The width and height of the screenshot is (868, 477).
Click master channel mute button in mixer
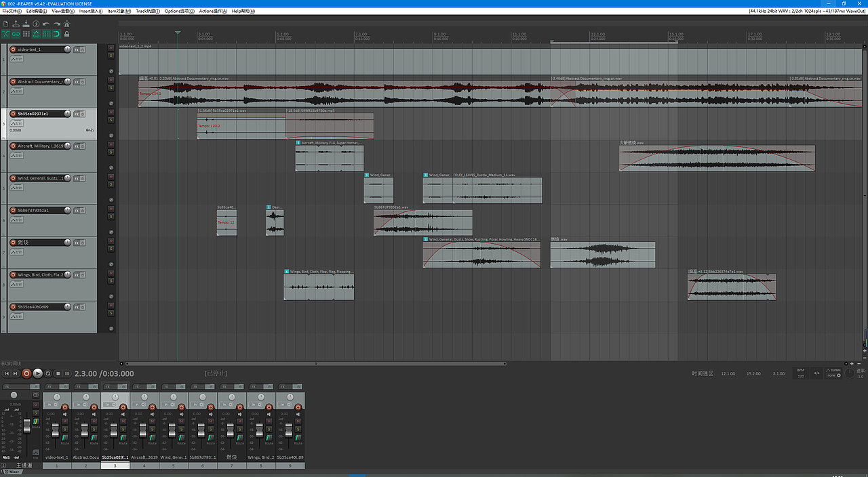[35, 405]
